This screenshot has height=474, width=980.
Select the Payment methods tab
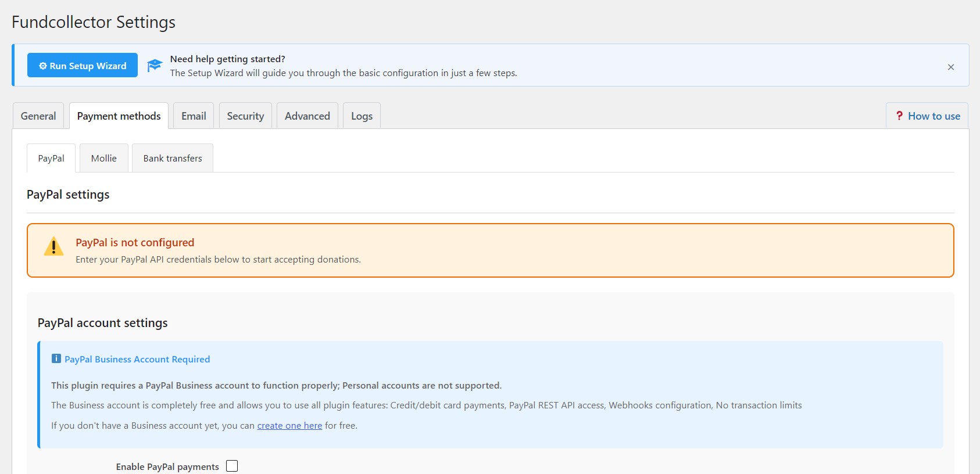(x=119, y=116)
